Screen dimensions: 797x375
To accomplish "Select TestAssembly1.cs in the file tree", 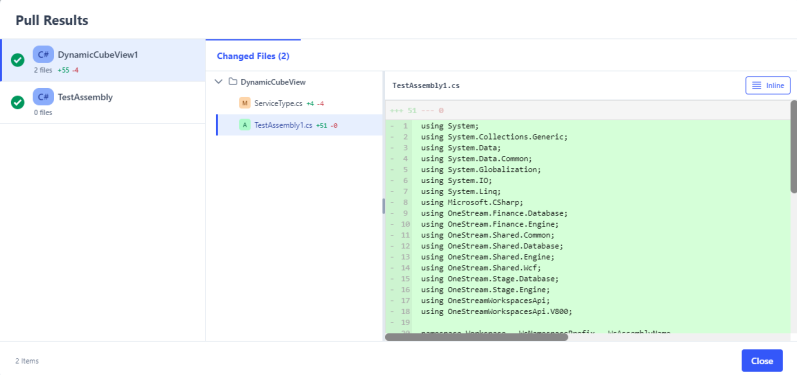I will tap(299, 125).
